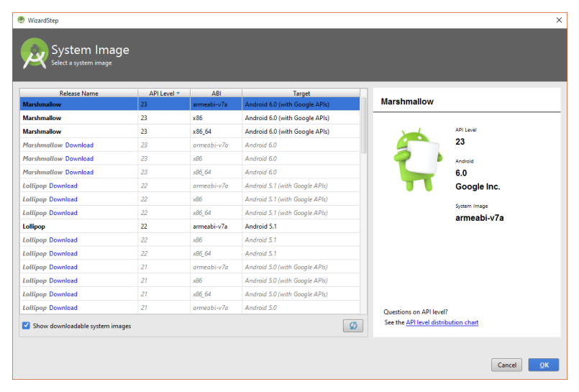
Task: Sort by API Level column arrow
Action: (x=178, y=94)
